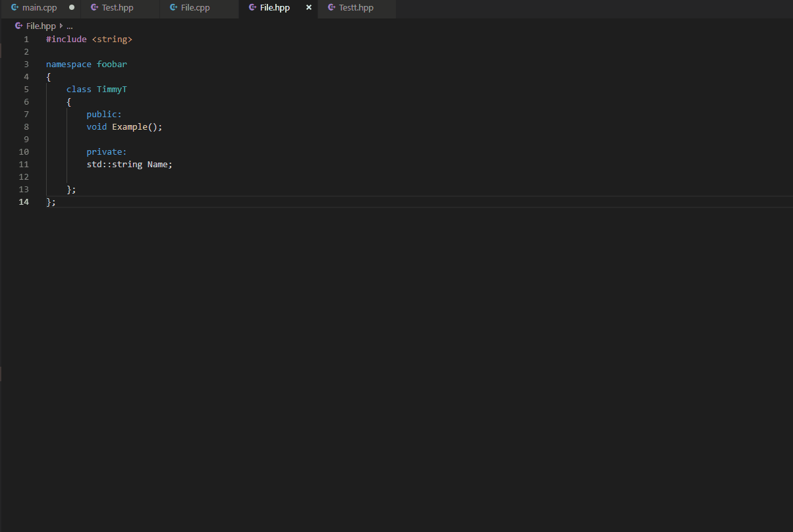Click "class TimmyT" in the editor

[96, 89]
